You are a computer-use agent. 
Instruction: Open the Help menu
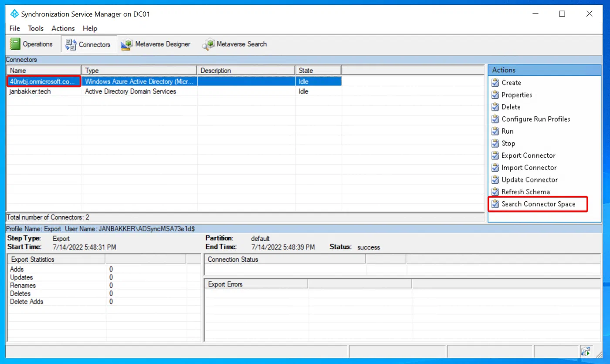pos(90,28)
